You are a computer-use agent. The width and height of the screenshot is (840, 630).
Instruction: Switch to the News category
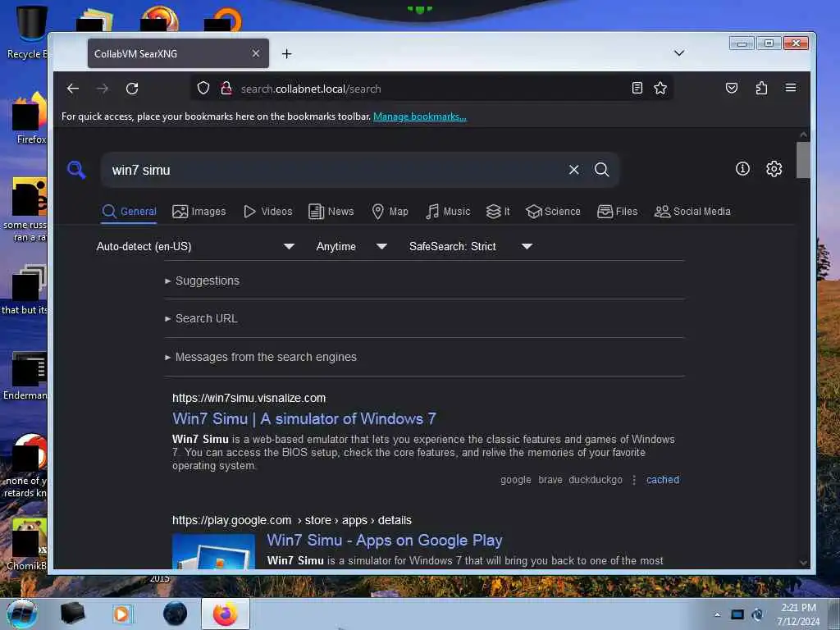[331, 212]
